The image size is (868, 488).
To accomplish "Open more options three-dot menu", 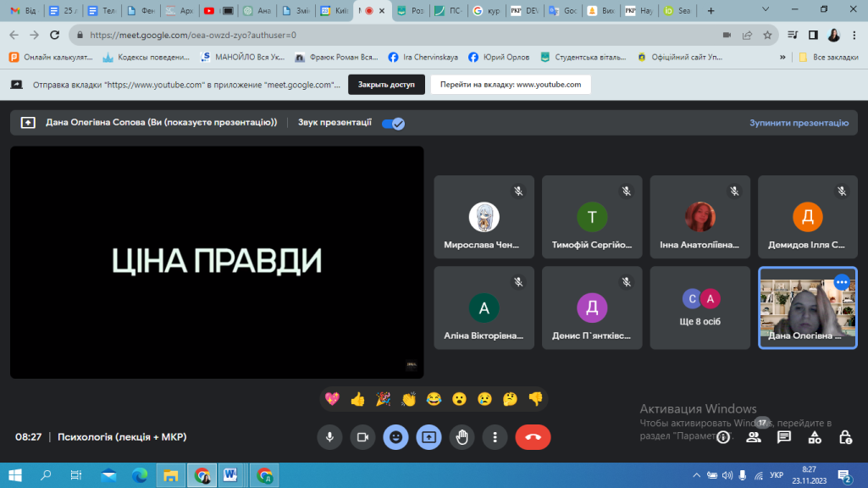I will (x=495, y=437).
